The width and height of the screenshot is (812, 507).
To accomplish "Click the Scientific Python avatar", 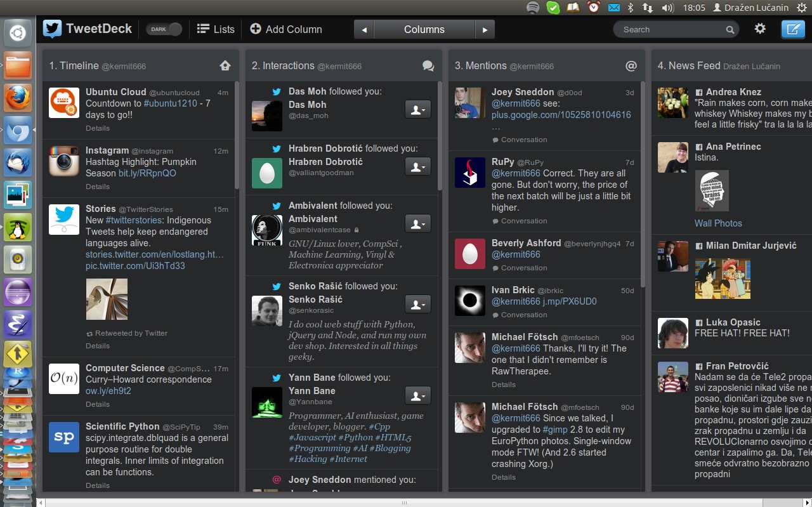I will pos(64,437).
